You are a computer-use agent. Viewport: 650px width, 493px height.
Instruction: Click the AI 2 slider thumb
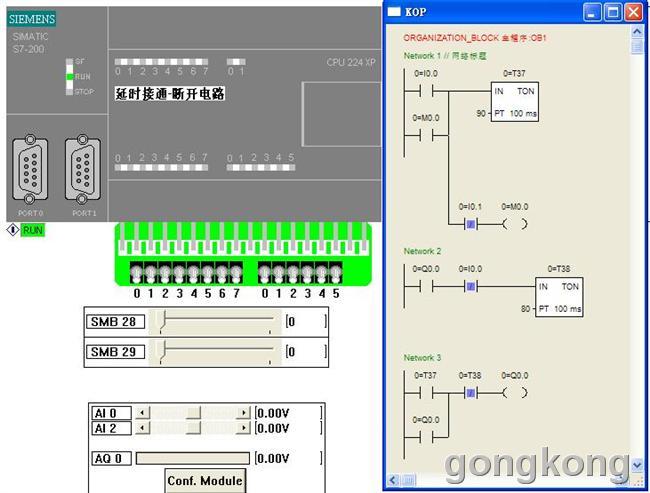pos(193,428)
